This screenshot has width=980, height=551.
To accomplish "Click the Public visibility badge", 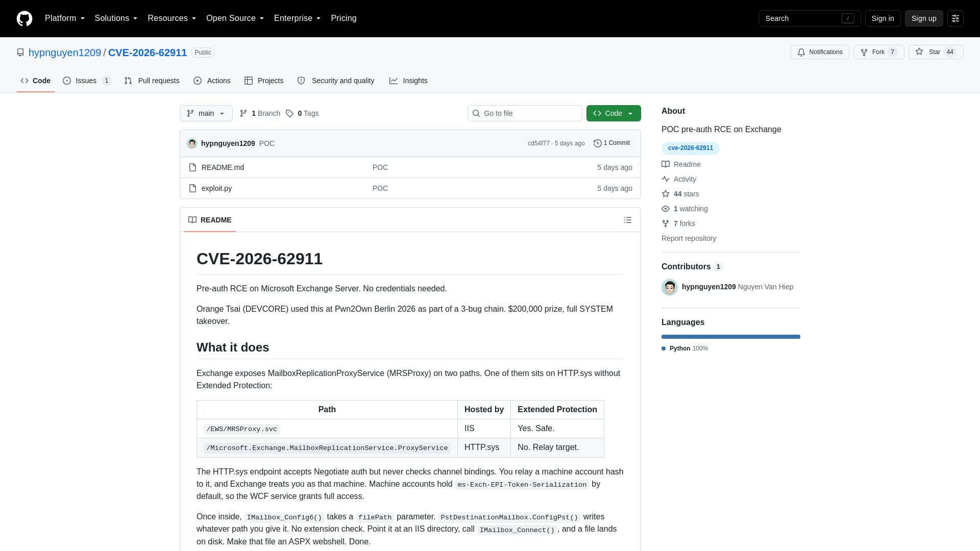I will [x=203, y=53].
